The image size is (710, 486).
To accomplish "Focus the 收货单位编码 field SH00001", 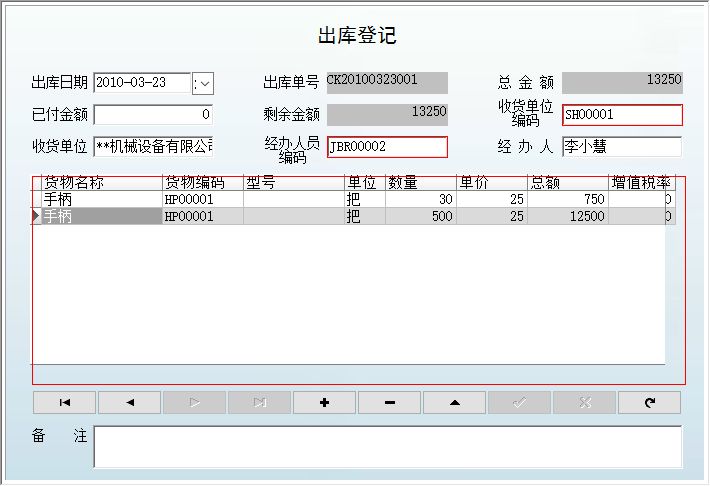I will pyautogui.click(x=621, y=115).
